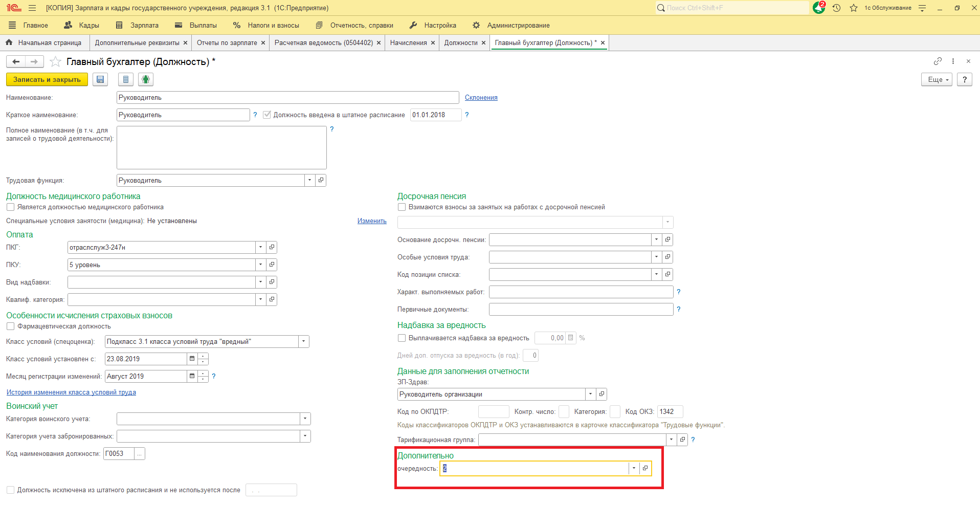The width and height of the screenshot is (980, 526).
Task: Open calendar for Класс условий установлен с
Action: (192, 359)
